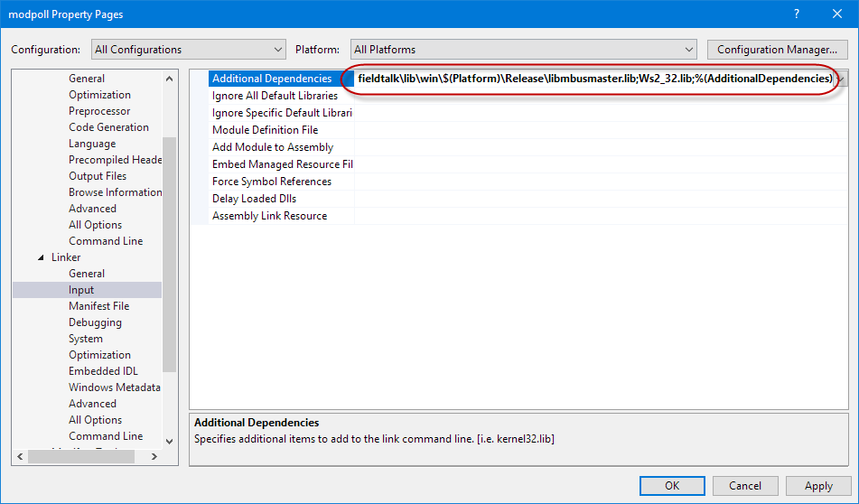Open Windows Metadata page in tree
Viewport: 859px width, 504px height.
(x=115, y=387)
